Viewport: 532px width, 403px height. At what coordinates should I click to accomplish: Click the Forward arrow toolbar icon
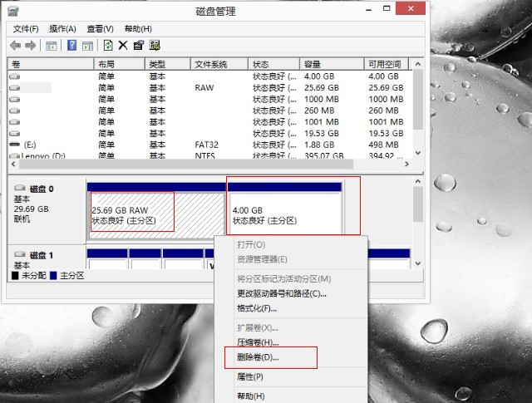point(30,45)
